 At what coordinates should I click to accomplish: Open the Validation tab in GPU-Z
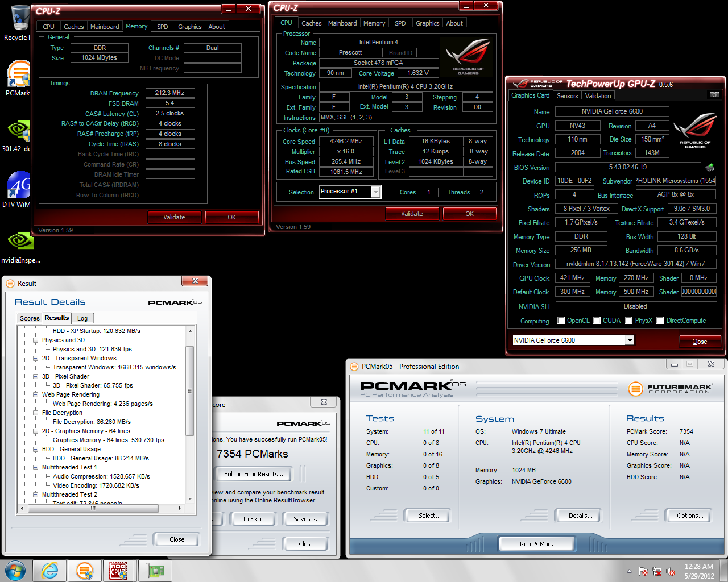[x=598, y=96]
